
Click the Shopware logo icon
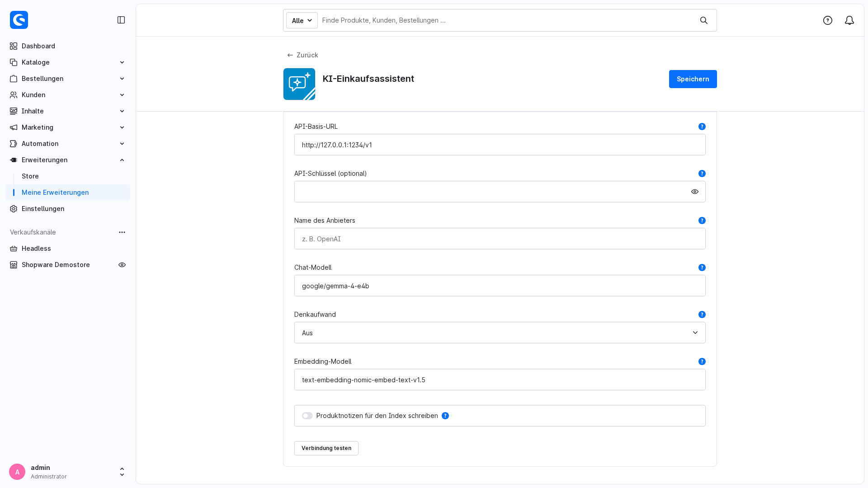point(19,20)
